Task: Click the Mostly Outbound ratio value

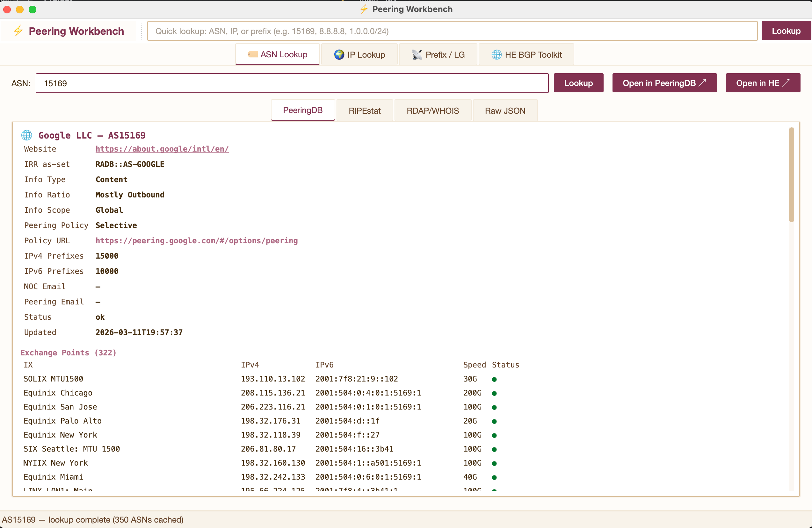Action: (130, 195)
